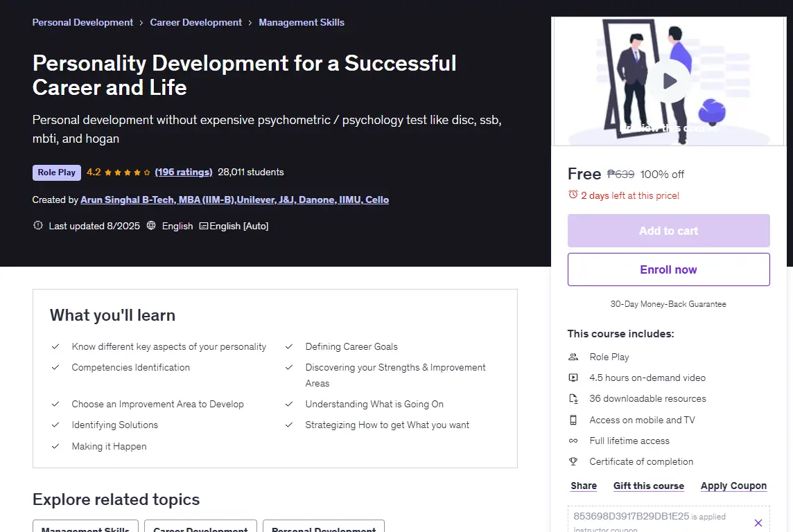The width and height of the screenshot is (793, 532).
Task: Click the What you'll learn heading
Action: click(x=113, y=315)
